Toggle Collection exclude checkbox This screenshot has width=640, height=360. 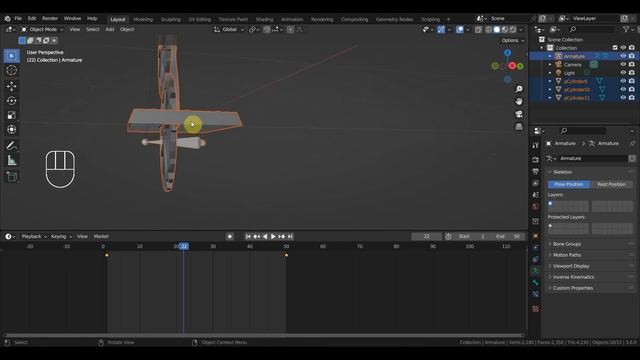(615, 48)
